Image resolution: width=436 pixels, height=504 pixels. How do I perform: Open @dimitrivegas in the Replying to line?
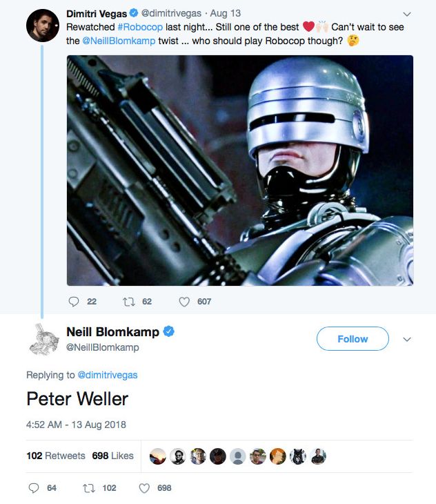[108, 375]
